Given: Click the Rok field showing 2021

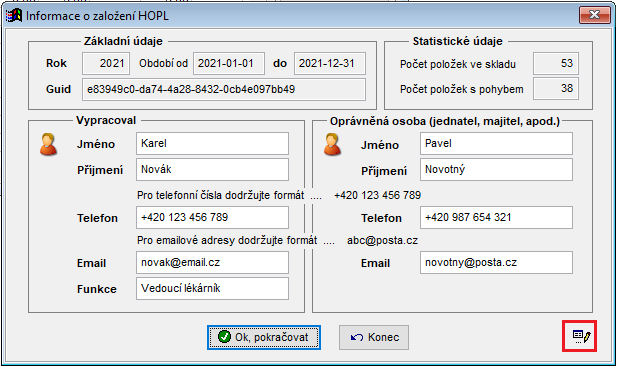Looking at the screenshot, I should (x=106, y=63).
